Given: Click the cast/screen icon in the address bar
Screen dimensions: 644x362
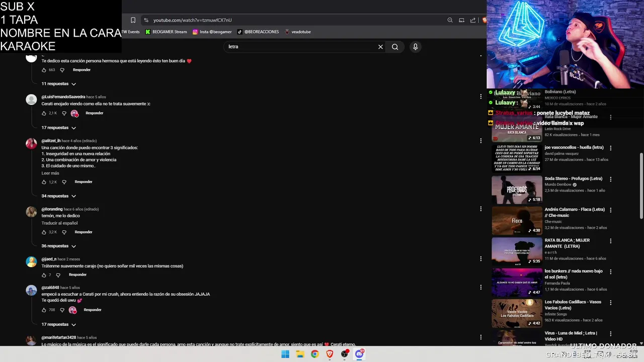Looking at the screenshot, I should pos(461,20).
